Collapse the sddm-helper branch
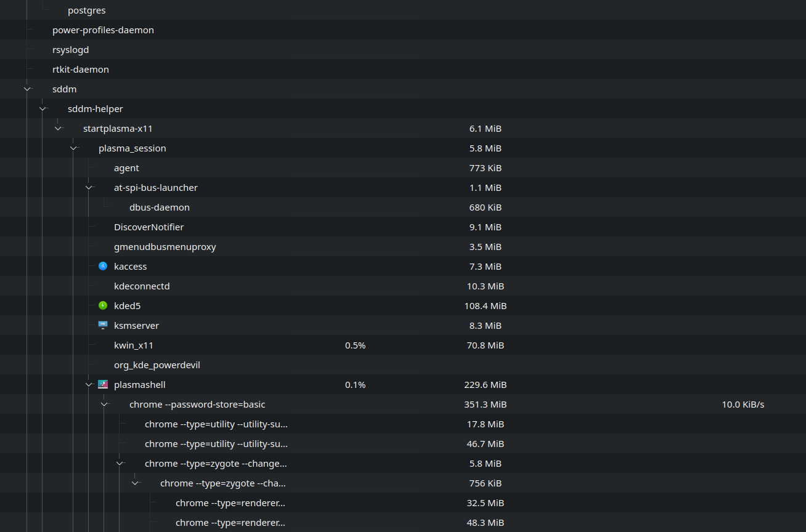Viewport: 806px width, 532px height. pos(43,108)
